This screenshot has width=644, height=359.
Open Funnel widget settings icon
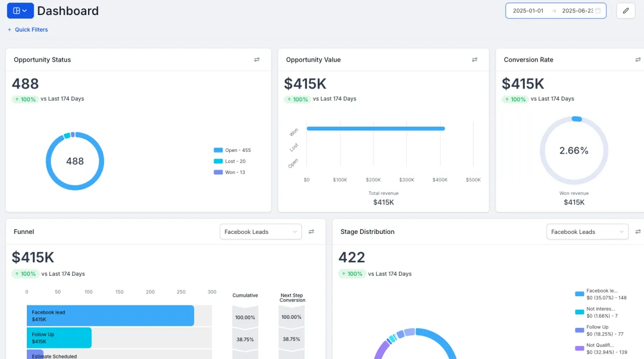click(x=311, y=232)
